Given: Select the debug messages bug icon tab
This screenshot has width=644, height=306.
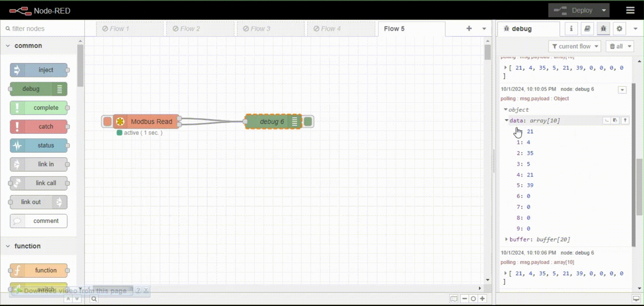Looking at the screenshot, I should click(x=604, y=29).
